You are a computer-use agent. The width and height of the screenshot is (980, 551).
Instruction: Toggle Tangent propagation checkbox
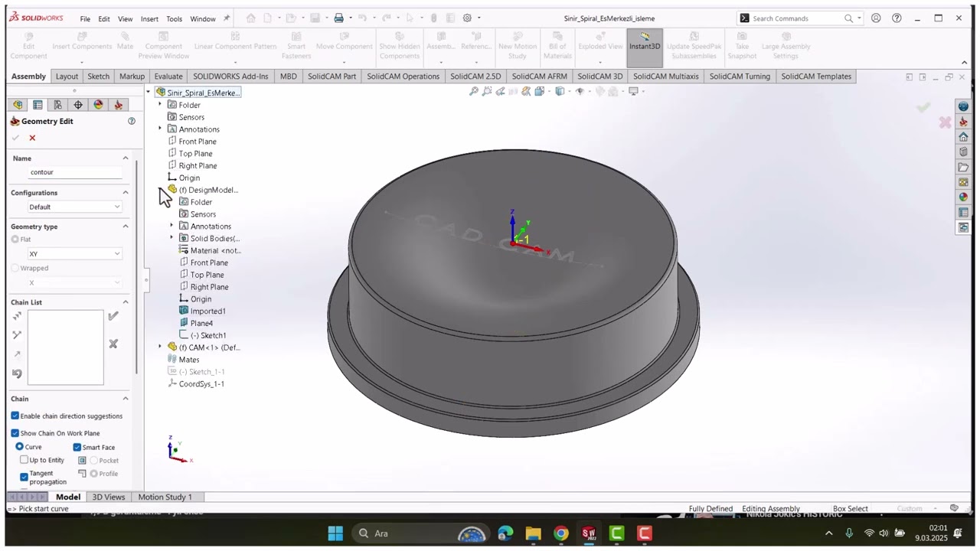point(24,477)
